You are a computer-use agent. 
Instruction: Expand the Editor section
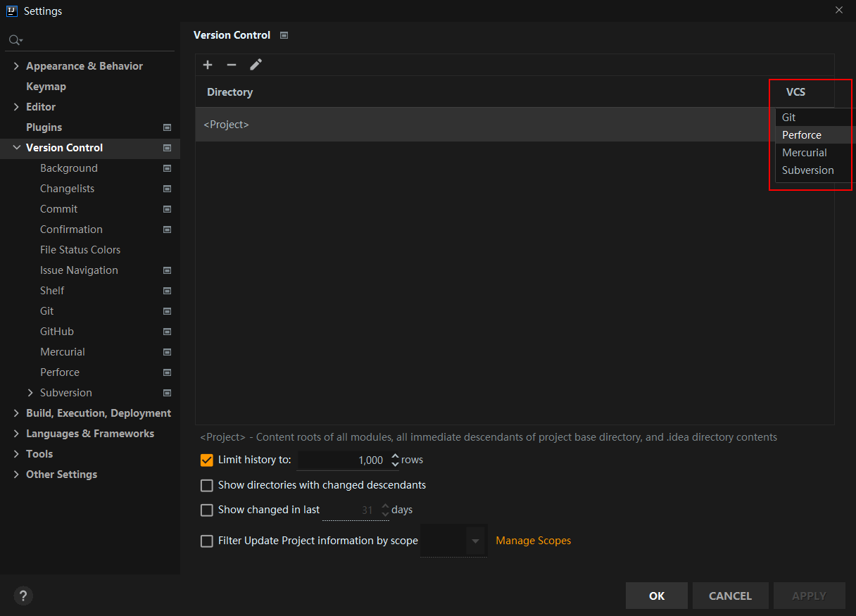[16, 107]
